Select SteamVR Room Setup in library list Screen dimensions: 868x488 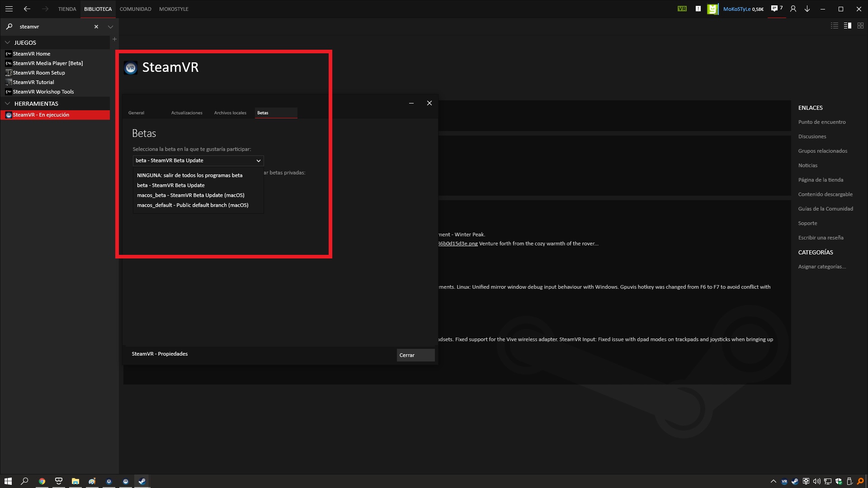coord(39,73)
